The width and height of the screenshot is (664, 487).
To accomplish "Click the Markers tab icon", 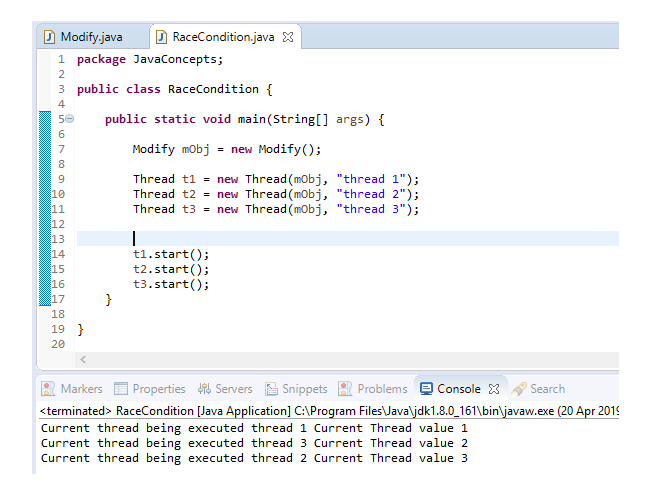I will point(48,389).
